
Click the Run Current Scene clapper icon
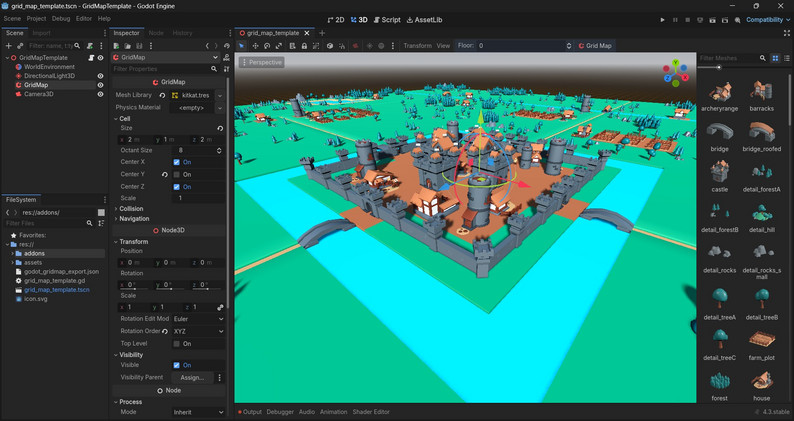point(712,20)
